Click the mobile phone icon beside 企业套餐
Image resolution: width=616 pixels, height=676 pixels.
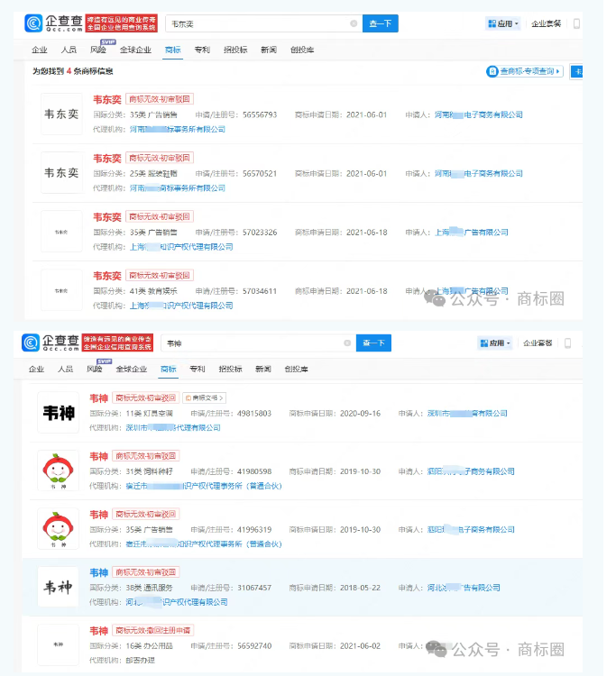[577, 23]
